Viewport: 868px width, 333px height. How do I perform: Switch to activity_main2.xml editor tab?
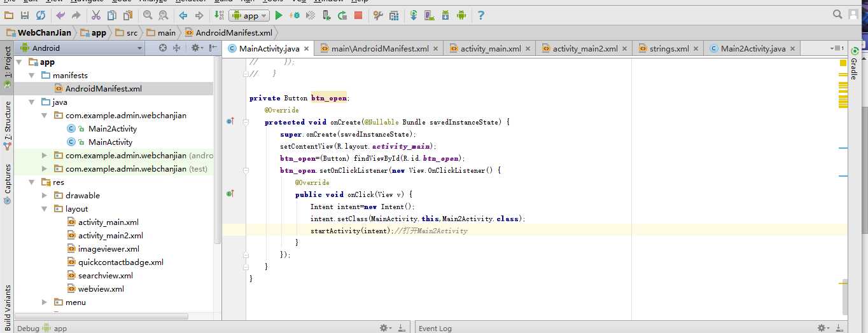(x=584, y=48)
